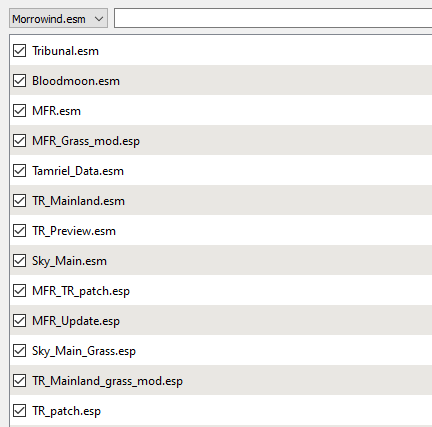Screen dimensions: 432x427
Task: Toggle the Sky_Main.esm checkbox
Action: [x=19, y=261]
